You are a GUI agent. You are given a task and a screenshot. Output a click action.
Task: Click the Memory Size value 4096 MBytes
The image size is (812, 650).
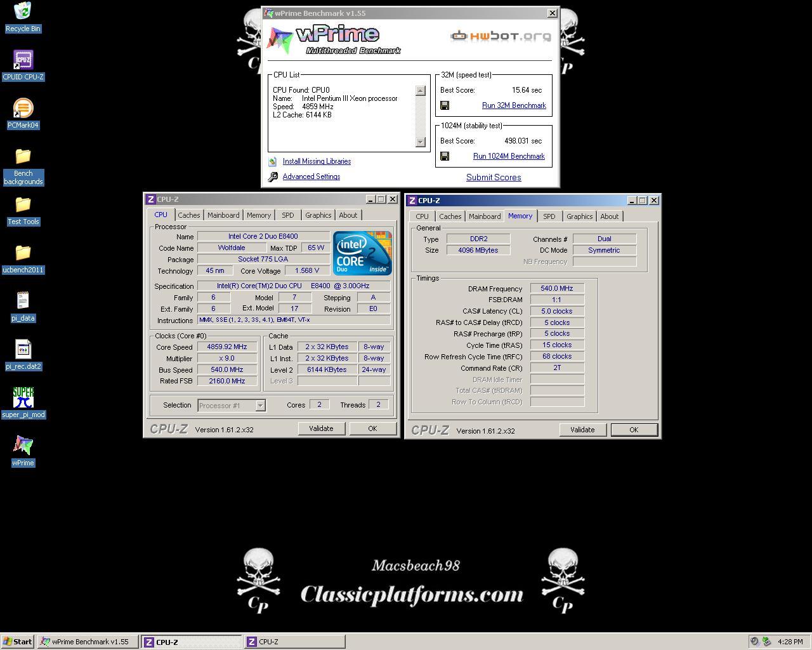(478, 250)
